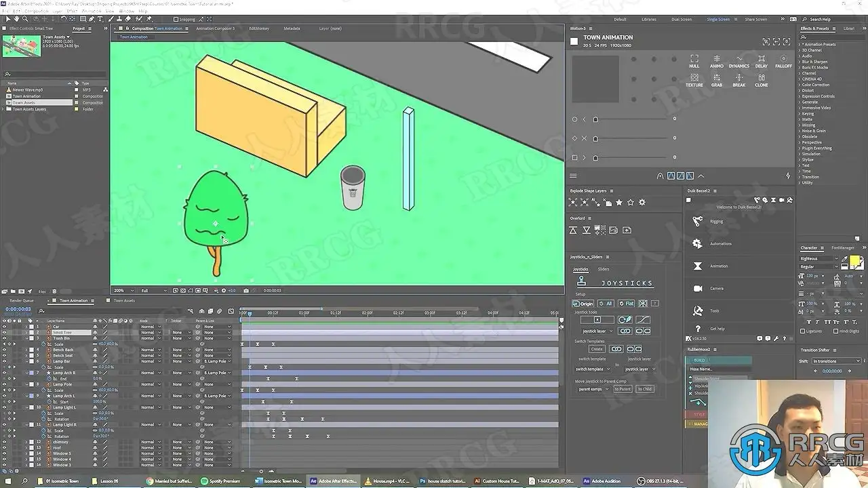Click gear icon in Explode Shape Layers
868x488 pixels.
[642, 202]
